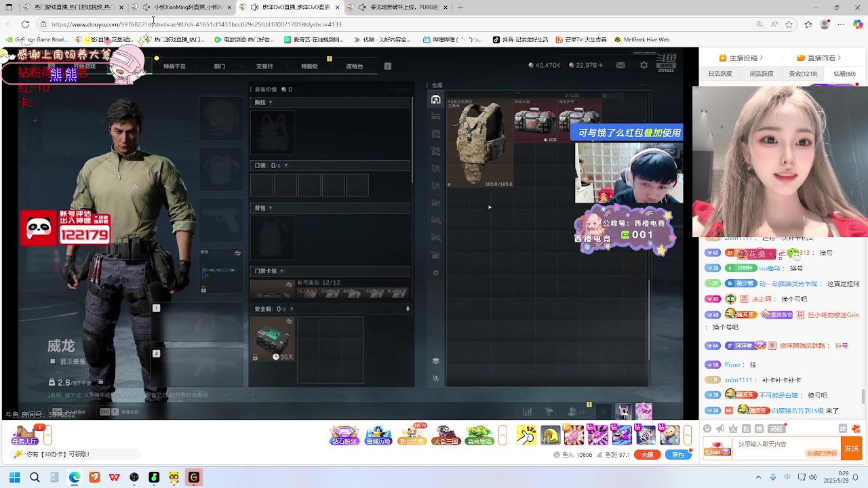The height and width of the screenshot is (488, 868).
Task: Click the 充值 recharge button
Action: coord(648,455)
